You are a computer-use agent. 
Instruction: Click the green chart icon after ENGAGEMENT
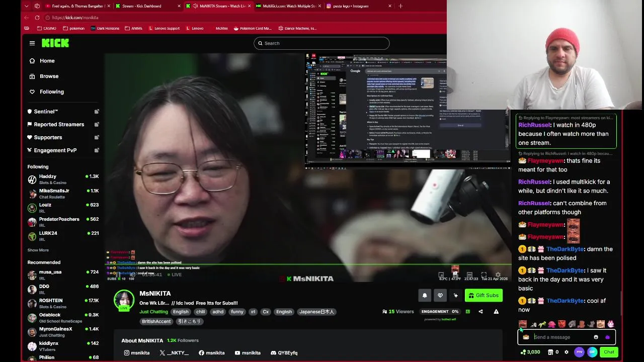pos(468,312)
